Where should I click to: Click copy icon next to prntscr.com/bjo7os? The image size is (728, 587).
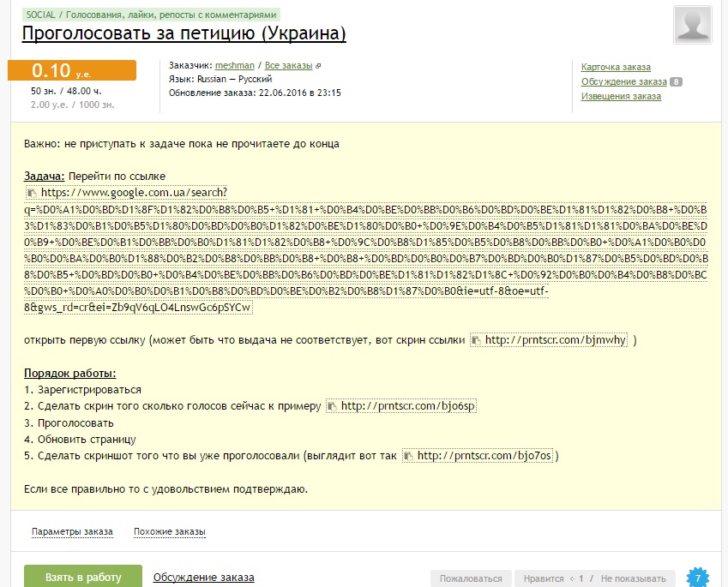coord(408,456)
